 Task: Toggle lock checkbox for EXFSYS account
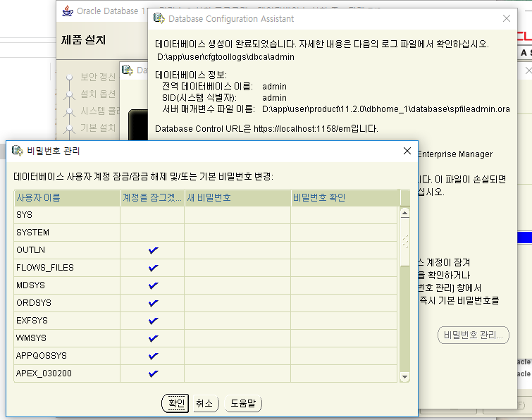(153, 321)
